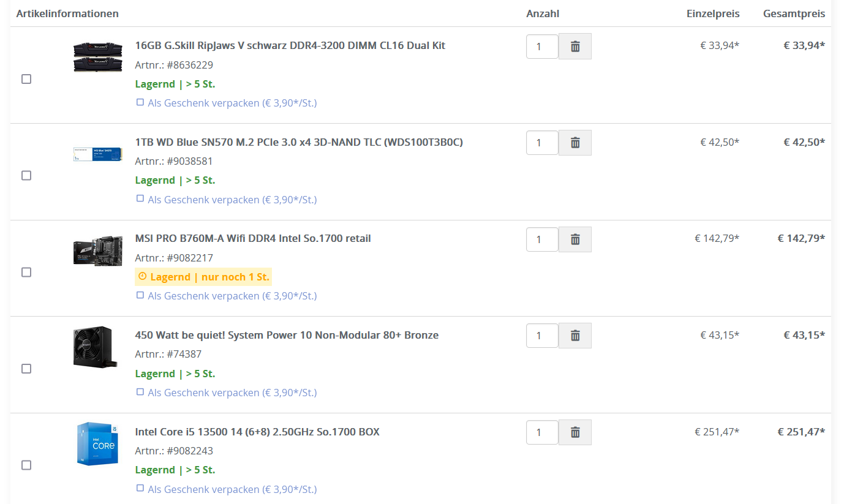This screenshot has width=844, height=504.
Task: Click the bold total price € 251,47*
Action: [x=801, y=432]
